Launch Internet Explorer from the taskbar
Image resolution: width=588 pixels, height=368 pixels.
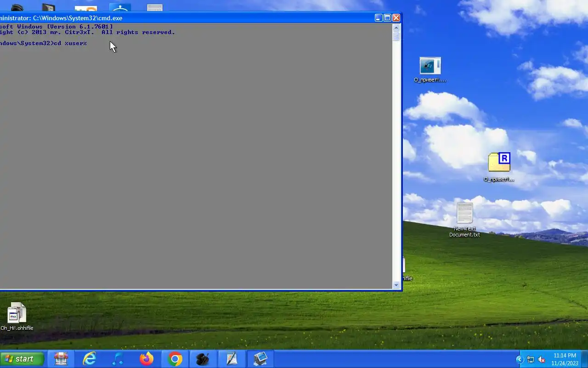[x=89, y=359]
